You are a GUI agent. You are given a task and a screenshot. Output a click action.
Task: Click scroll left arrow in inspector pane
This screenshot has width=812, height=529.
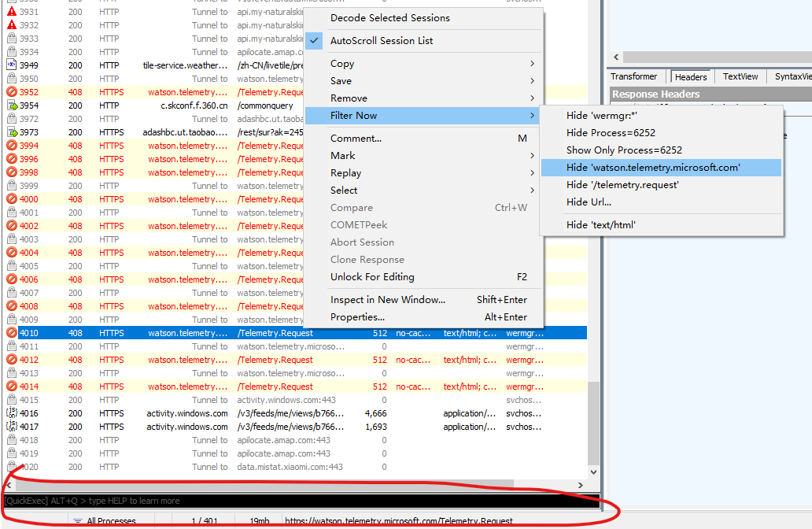(x=616, y=57)
